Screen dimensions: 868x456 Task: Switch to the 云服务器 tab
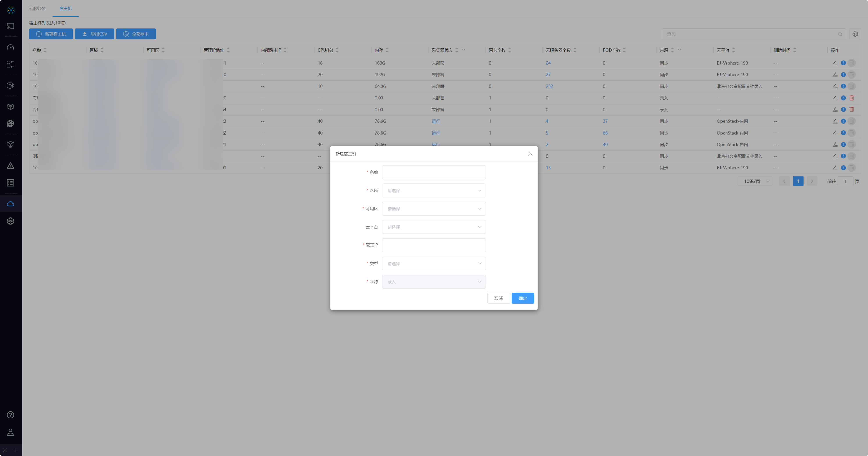tap(37, 8)
